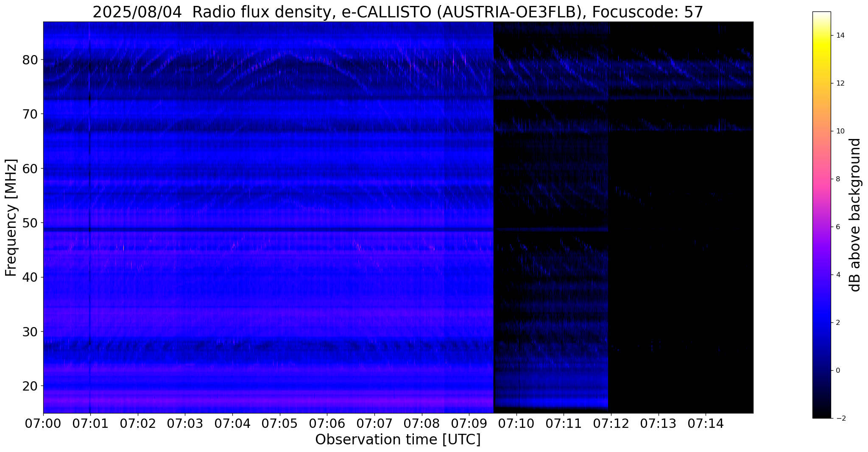This screenshot has height=452, width=868.
Task: Click the 07:12 time tick label
Action: click(611, 423)
